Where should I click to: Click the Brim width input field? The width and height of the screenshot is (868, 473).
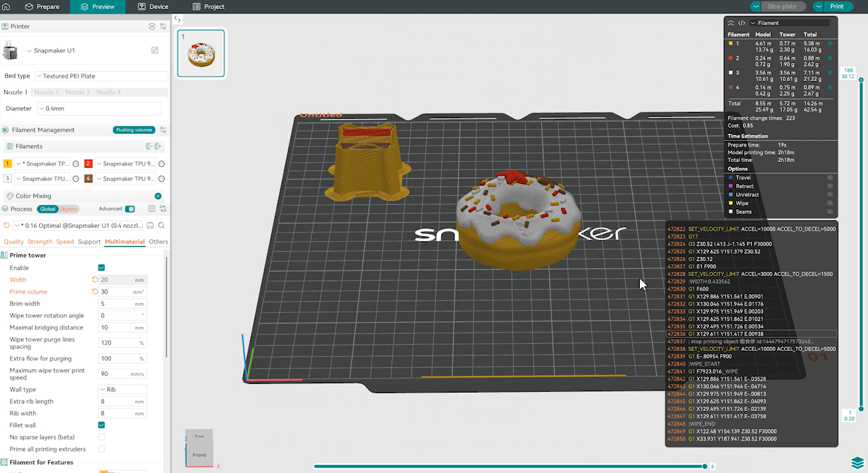click(123, 304)
